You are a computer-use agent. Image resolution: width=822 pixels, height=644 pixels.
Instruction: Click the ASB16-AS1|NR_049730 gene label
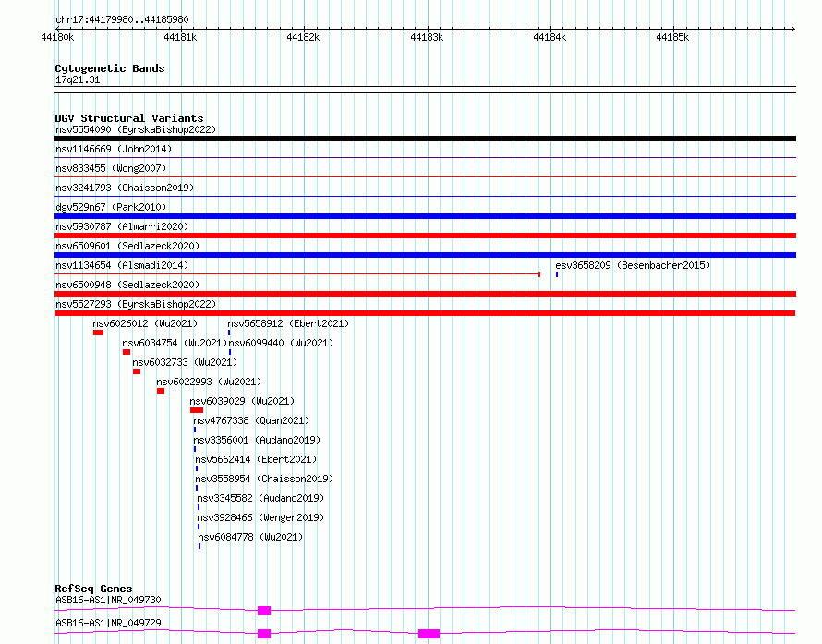(x=108, y=600)
